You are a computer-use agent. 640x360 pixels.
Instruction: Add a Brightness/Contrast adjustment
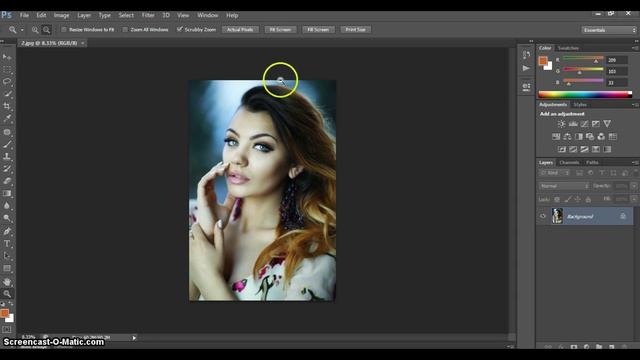562,124
